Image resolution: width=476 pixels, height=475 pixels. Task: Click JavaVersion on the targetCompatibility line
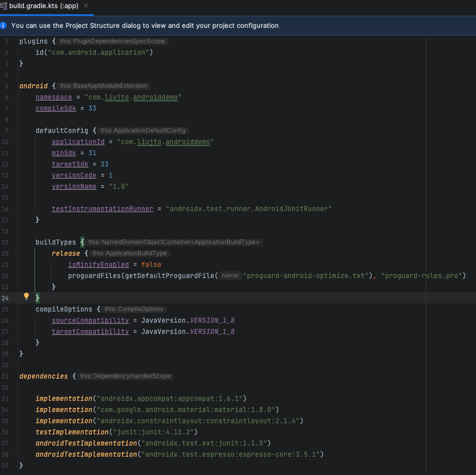point(163,331)
